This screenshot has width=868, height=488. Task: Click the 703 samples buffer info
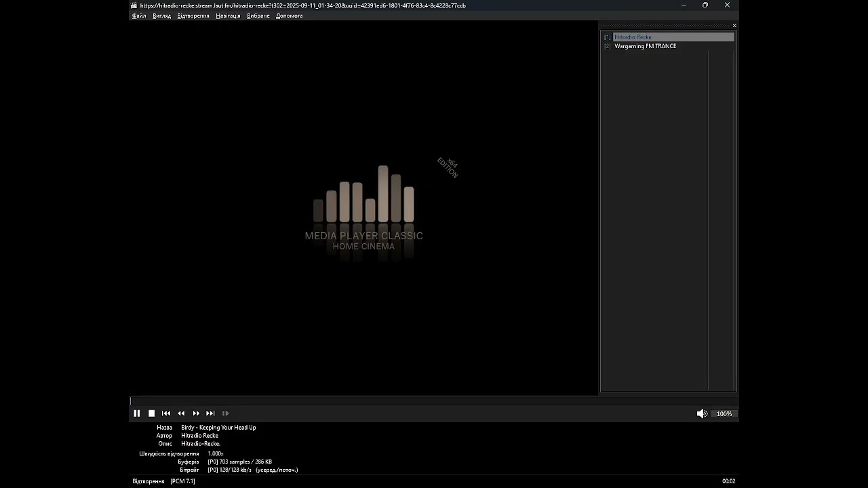239,462
